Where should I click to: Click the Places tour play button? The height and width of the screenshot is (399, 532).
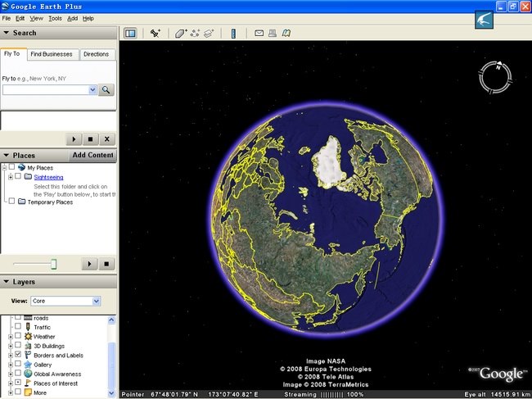89,264
